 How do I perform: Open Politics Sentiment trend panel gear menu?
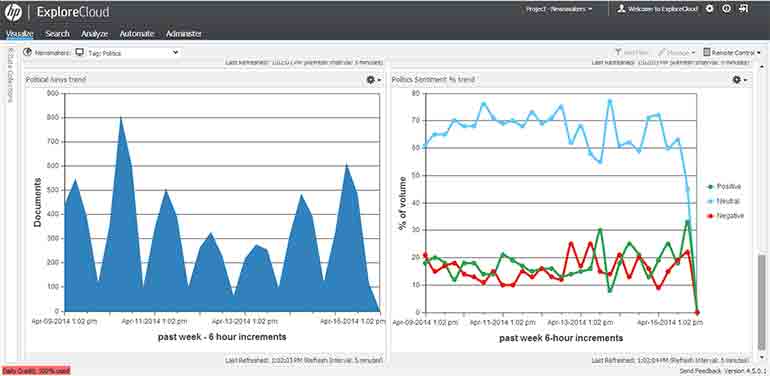point(740,80)
